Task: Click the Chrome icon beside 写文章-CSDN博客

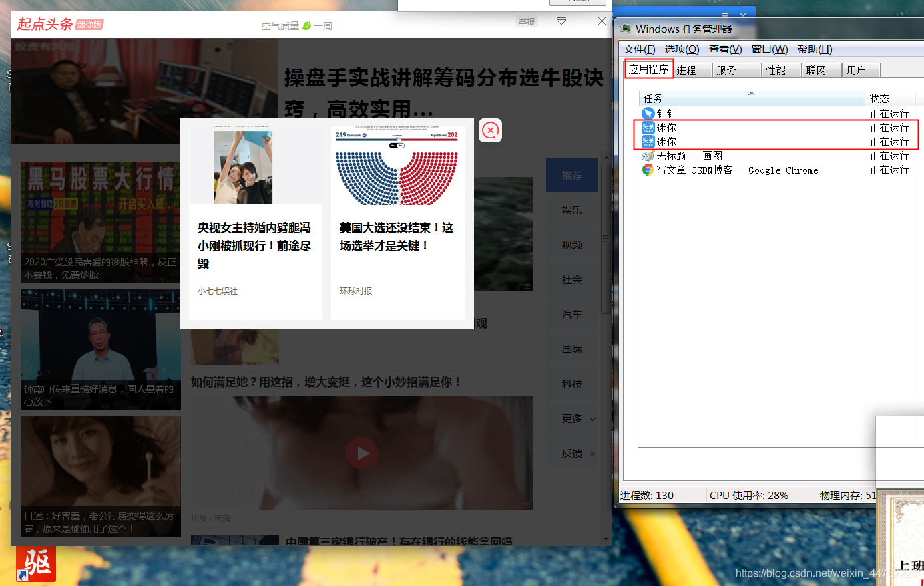Action: click(648, 170)
